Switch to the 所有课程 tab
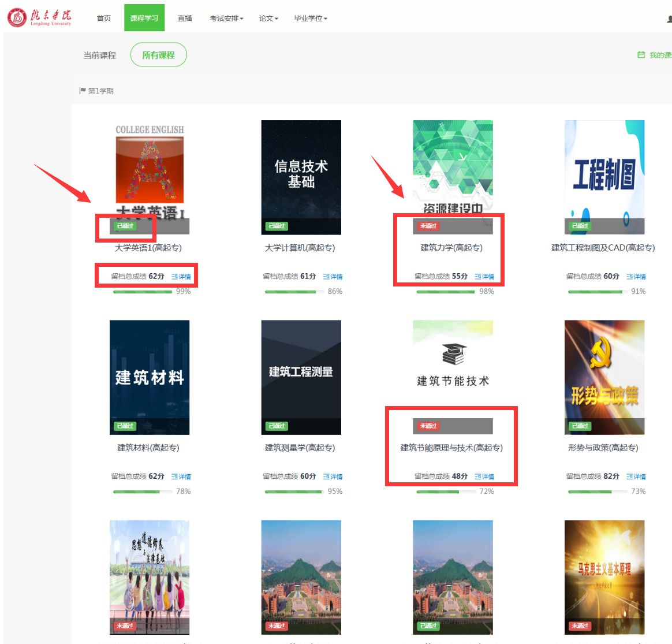 [x=159, y=55]
